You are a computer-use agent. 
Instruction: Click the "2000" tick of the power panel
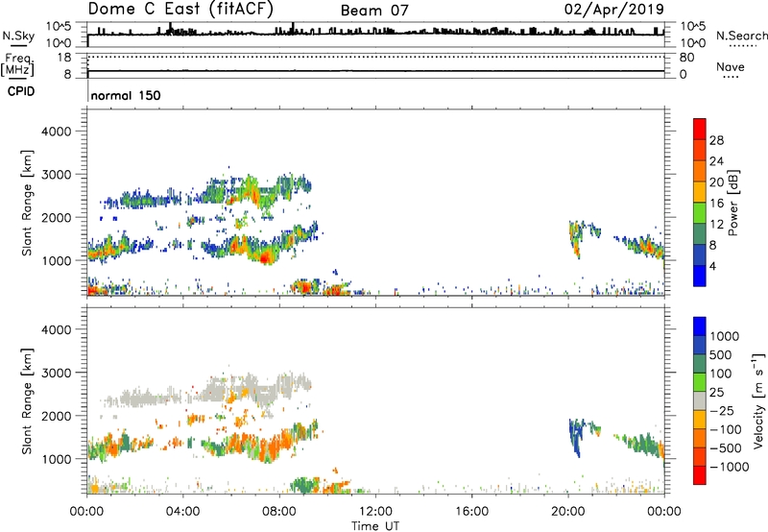coord(57,217)
